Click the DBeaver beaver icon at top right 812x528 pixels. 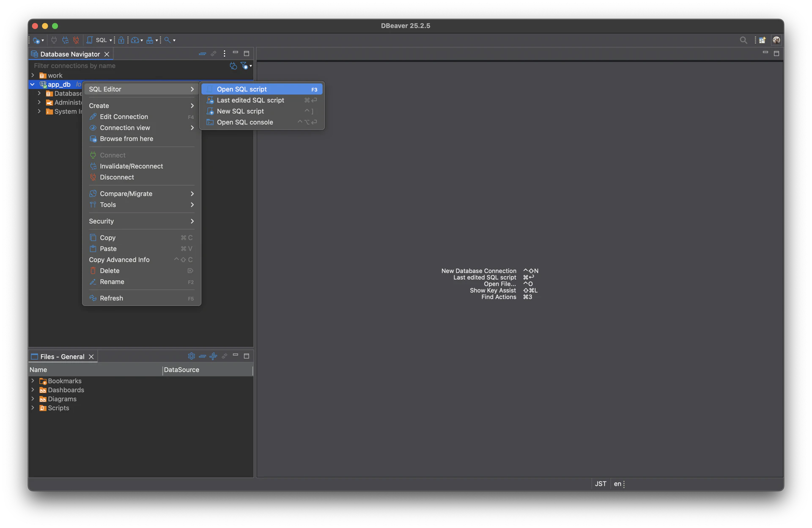click(776, 40)
